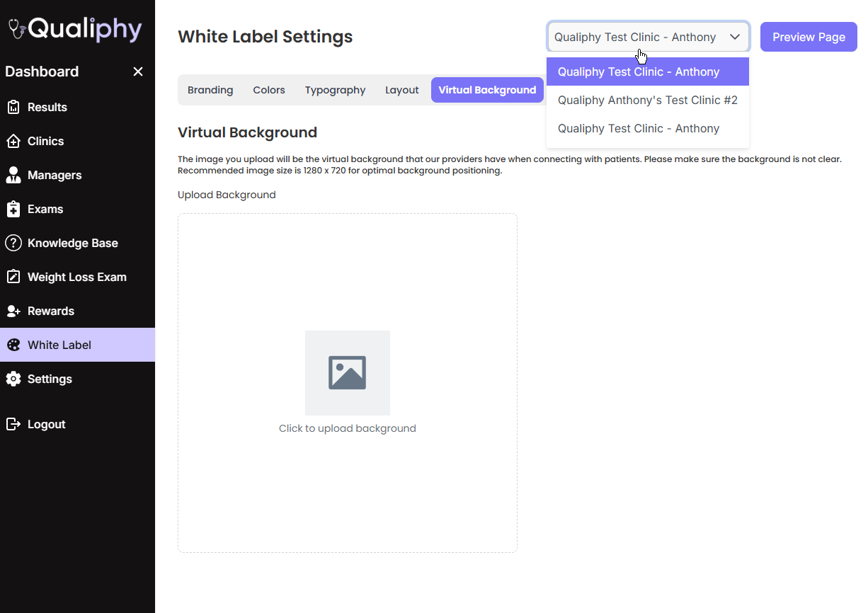Choose highlighted Qualiphy Test Clinic - Anthony option

(x=648, y=71)
